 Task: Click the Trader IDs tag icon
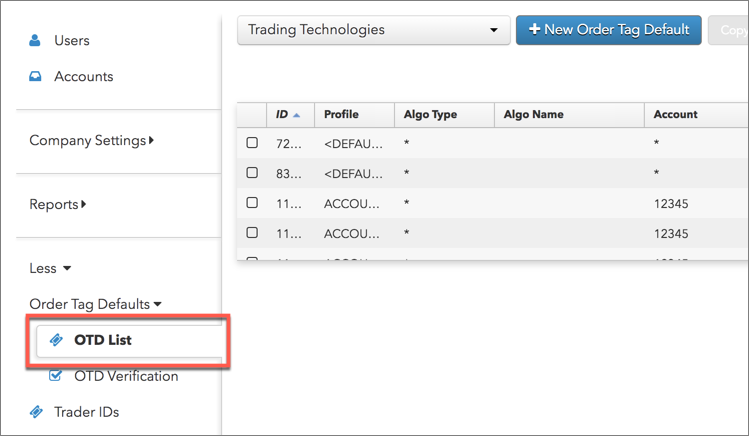click(x=36, y=412)
